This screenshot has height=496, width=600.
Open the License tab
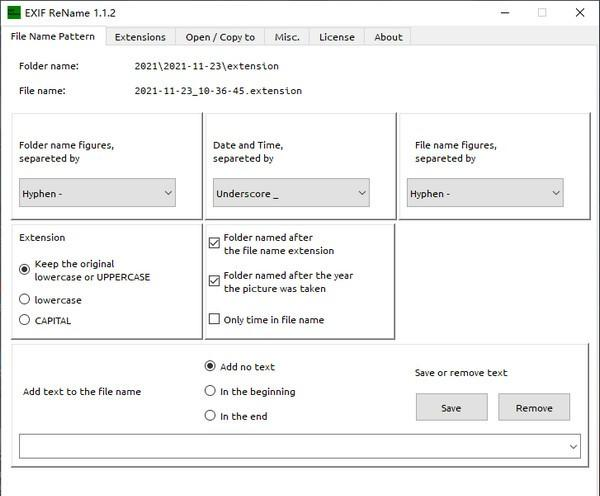tap(336, 37)
